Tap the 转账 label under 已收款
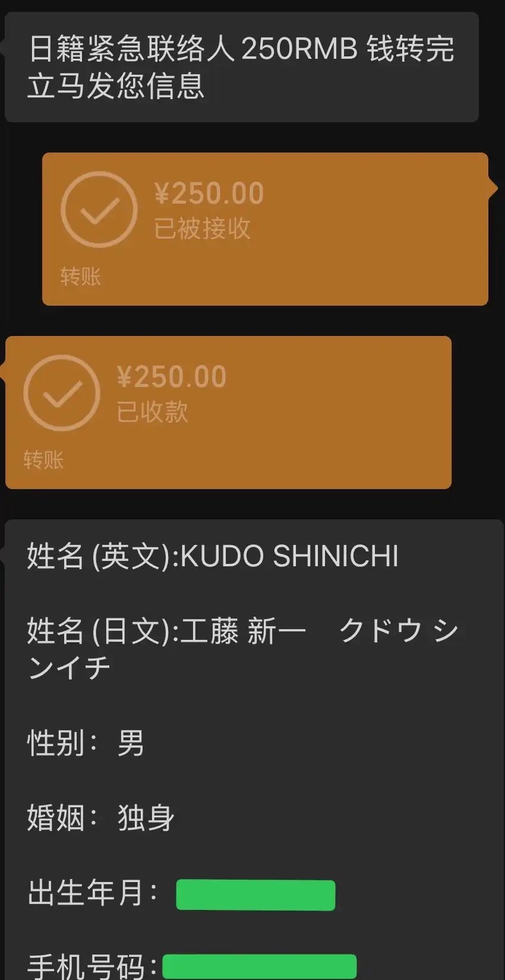The image size is (505, 980). pos(43,460)
